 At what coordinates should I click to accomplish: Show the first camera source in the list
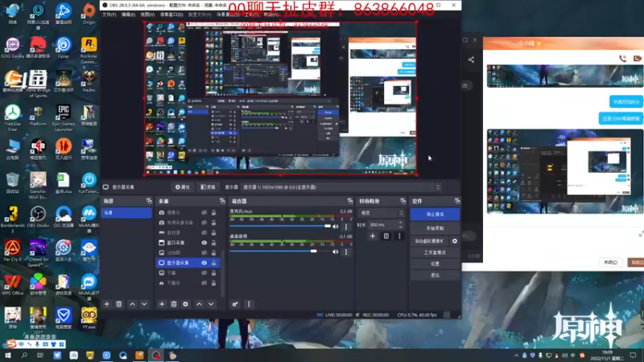tap(204, 212)
